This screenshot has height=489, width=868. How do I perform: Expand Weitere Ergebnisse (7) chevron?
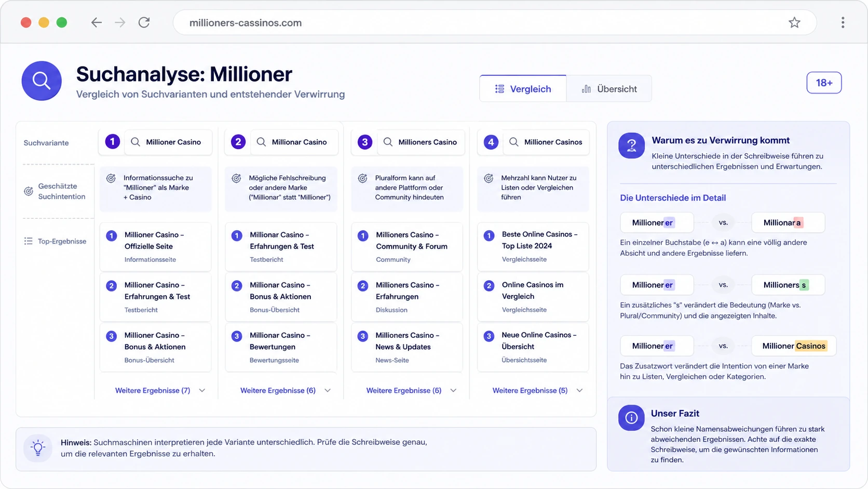coord(202,390)
